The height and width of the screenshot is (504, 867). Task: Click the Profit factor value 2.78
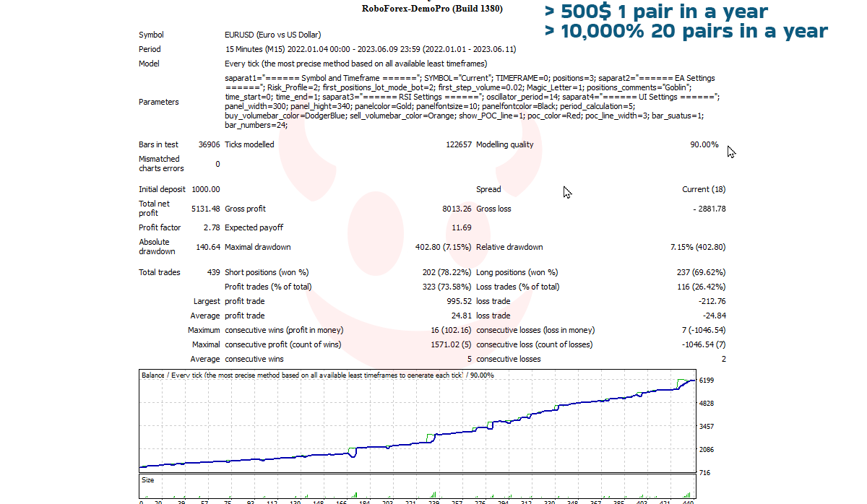click(x=212, y=227)
